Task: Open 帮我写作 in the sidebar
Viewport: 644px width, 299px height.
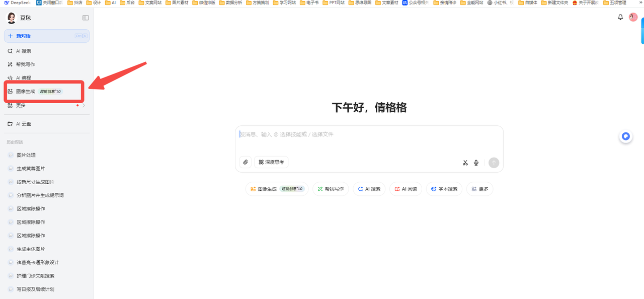Action: [x=46, y=64]
